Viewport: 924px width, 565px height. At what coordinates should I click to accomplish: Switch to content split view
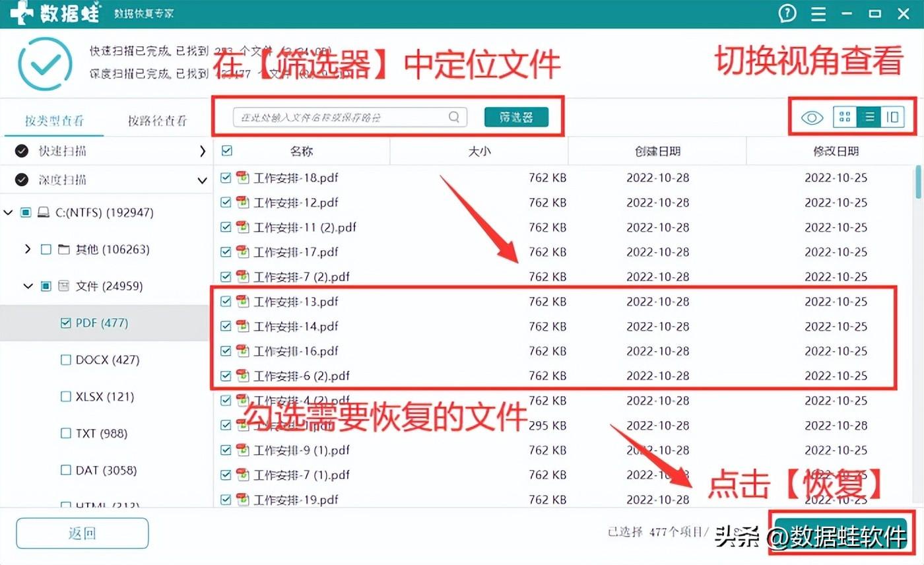894,117
